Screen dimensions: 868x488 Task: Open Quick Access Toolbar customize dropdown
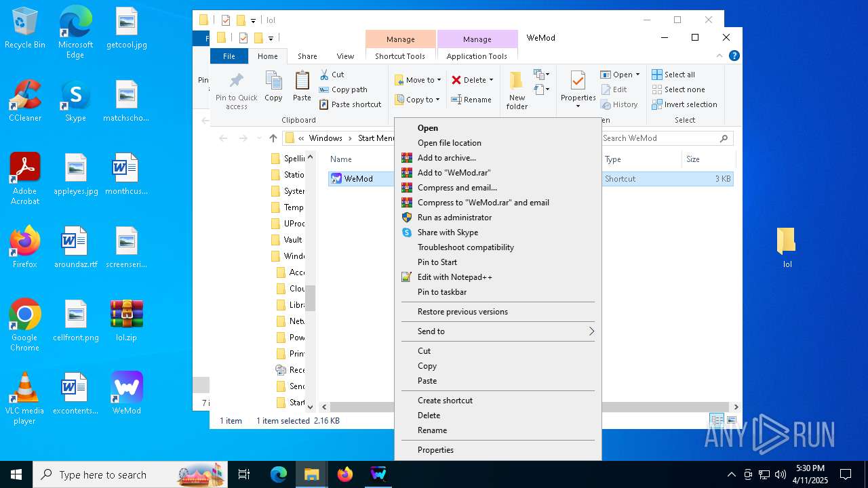point(271,38)
